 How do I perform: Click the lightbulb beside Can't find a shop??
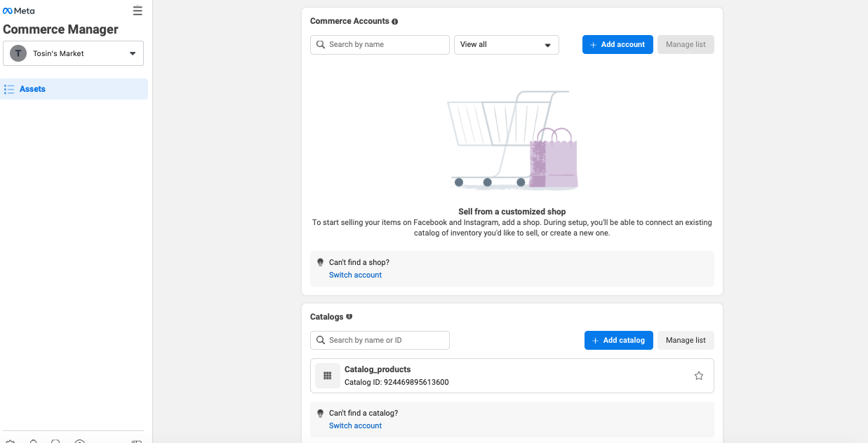[x=321, y=262]
